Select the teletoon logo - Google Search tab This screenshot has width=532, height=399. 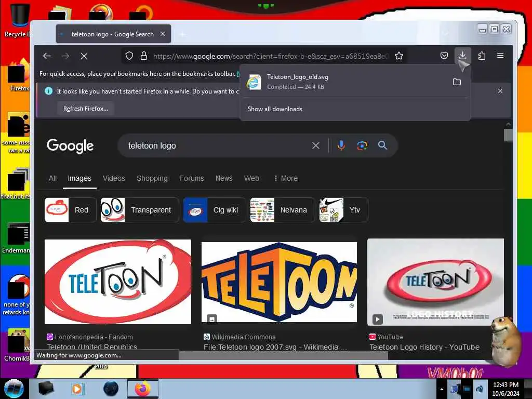pyautogui.click(x=113, y=34)
